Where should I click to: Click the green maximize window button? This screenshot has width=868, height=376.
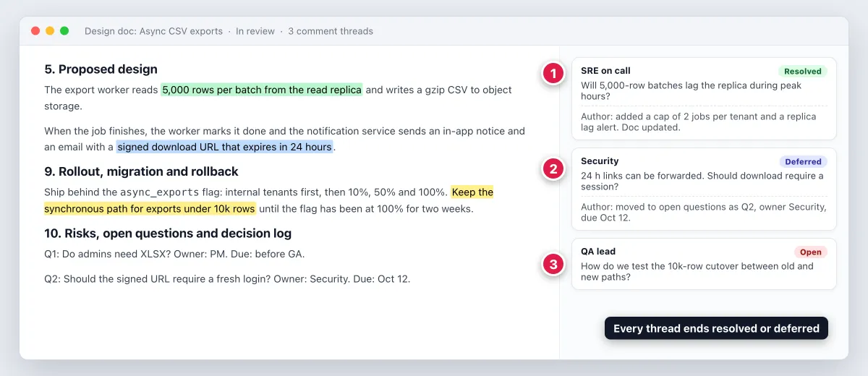[64, 31]
